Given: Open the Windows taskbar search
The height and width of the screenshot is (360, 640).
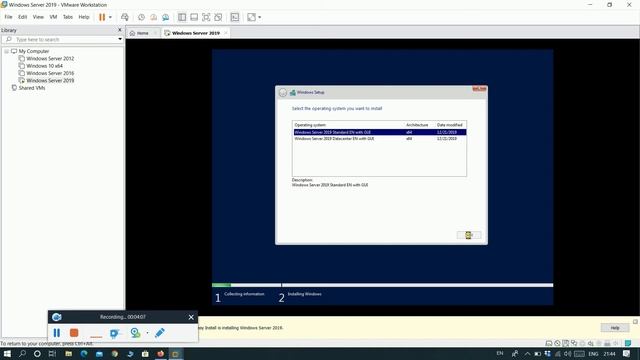Looking at the screenshot, I should [22, 354].
